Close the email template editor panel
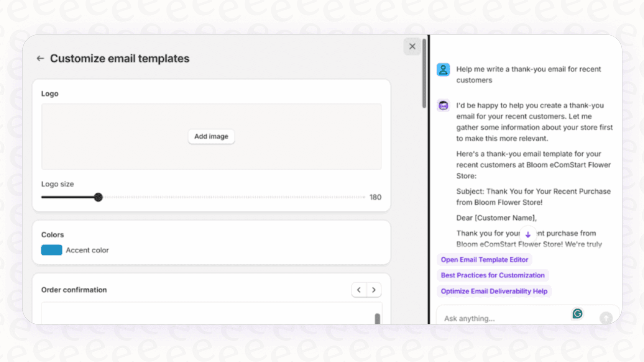 coord(412,46)
